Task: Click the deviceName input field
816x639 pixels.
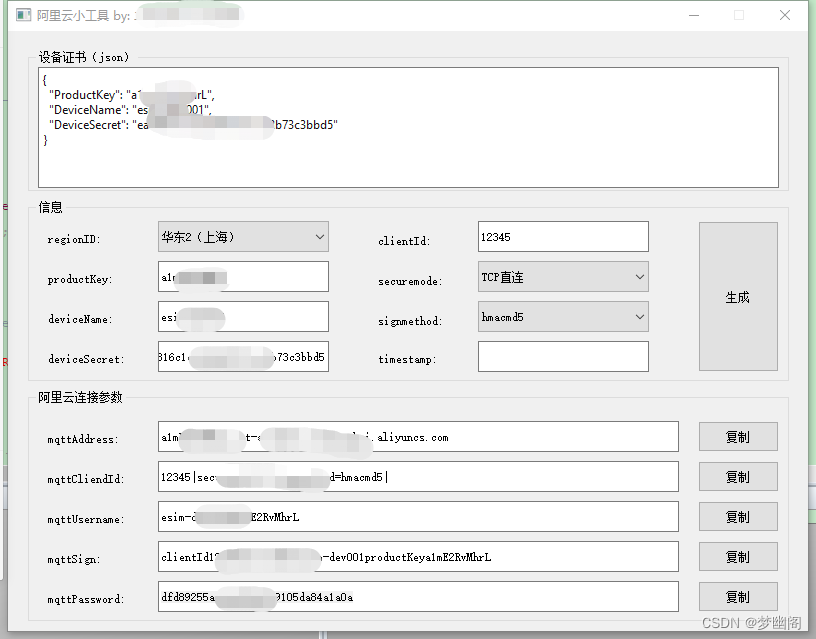Action: tap(243, 317)
